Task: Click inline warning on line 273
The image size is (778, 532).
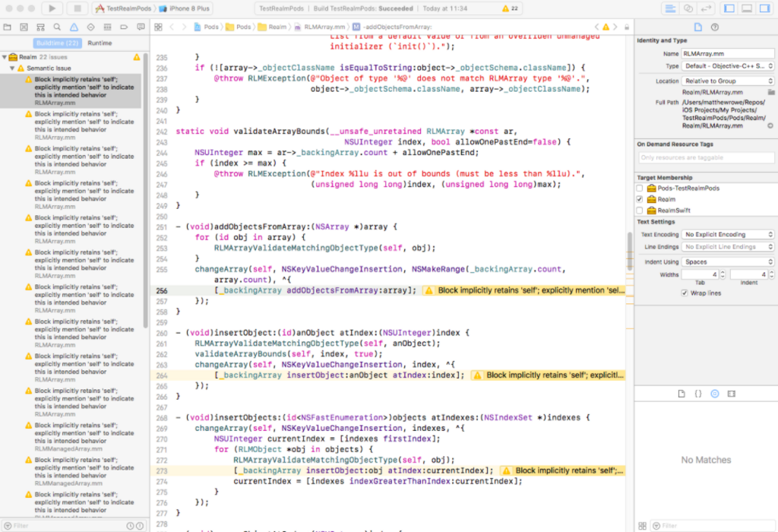Action: click(x=563, y=471)
